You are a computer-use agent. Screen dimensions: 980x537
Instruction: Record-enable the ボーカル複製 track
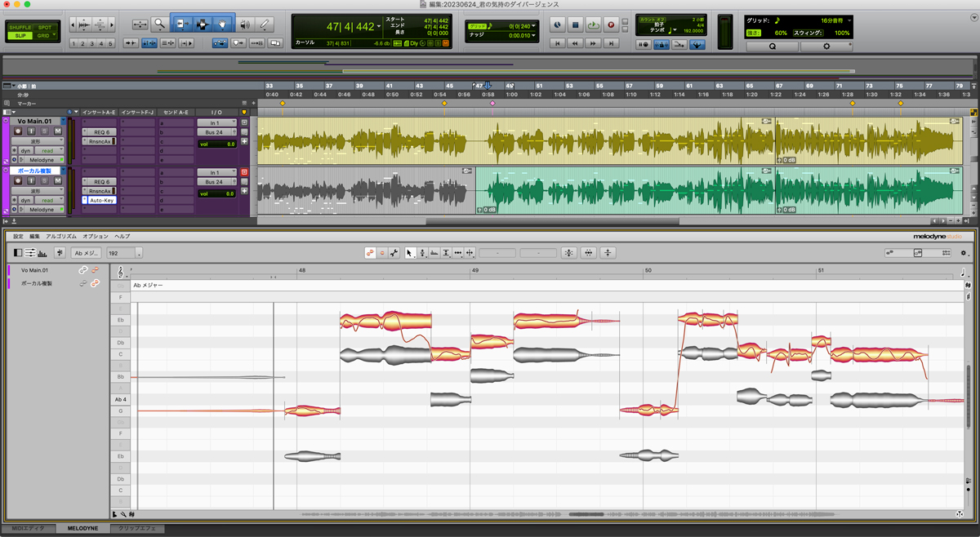[18, 180]
